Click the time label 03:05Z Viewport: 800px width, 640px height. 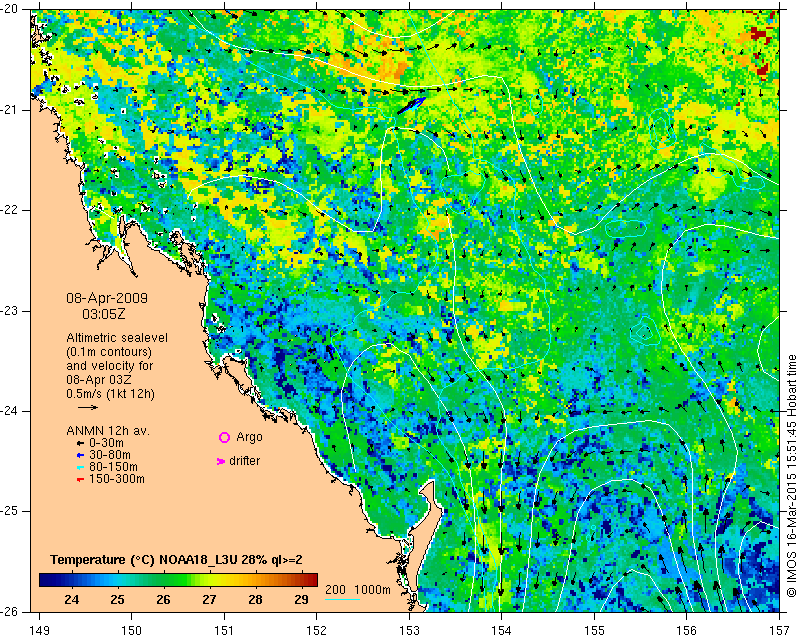(x=104, y=314)
